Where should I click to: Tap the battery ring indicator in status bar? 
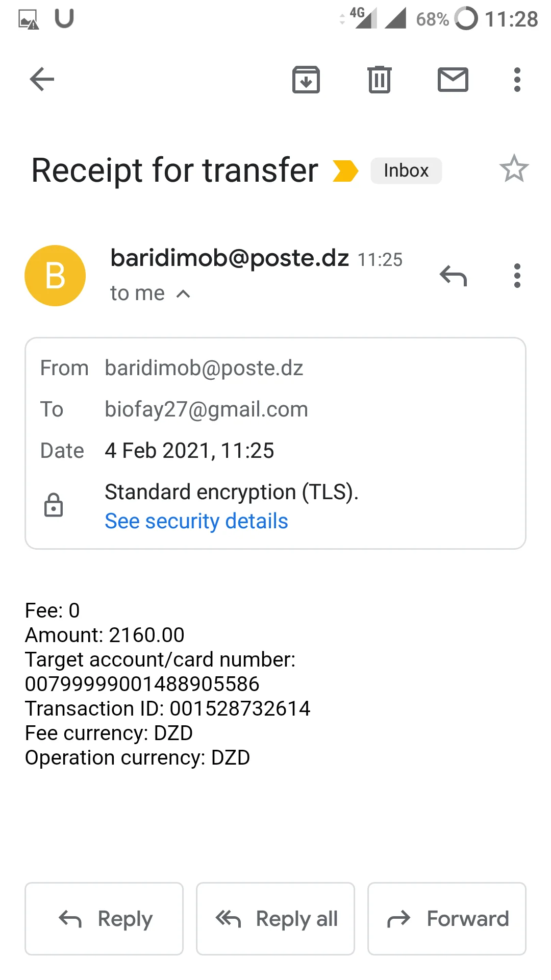[x=466, y=19]
